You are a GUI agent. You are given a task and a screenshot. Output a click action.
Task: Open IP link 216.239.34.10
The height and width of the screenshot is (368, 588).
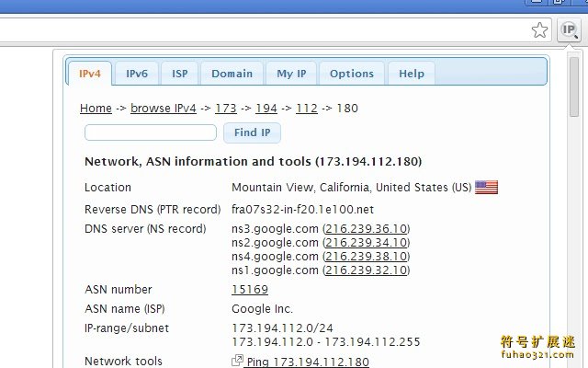[x=367, y=243]
